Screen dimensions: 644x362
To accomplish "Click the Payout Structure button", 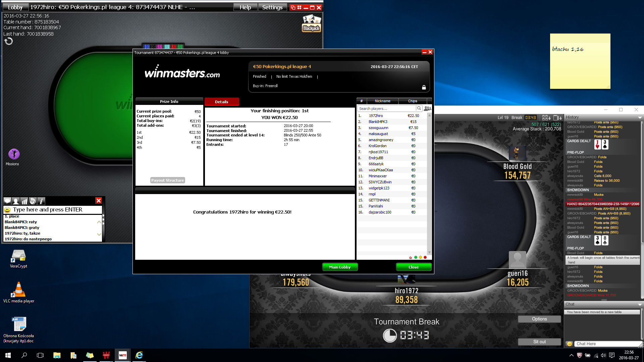I will coord(168,180).
